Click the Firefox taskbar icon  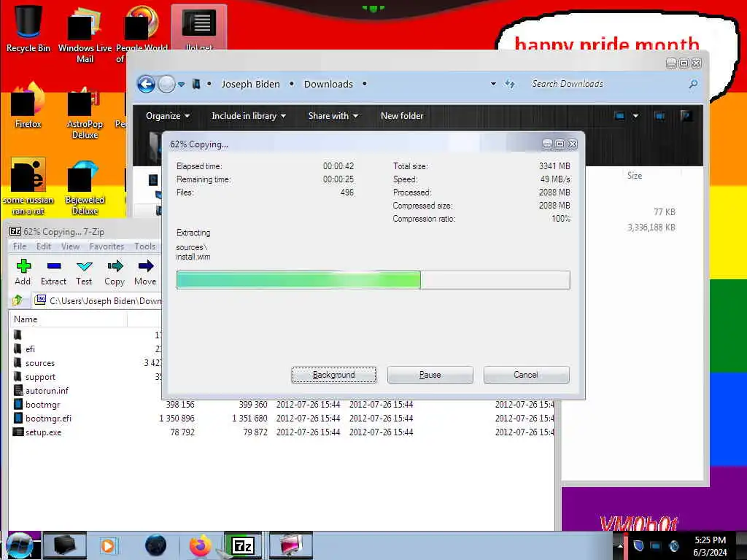click(201, 545)
